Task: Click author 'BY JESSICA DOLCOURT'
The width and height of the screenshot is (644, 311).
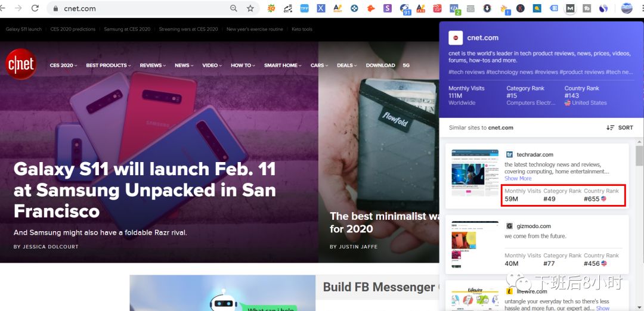Action: pyautogui.click(x=46, y=247)
